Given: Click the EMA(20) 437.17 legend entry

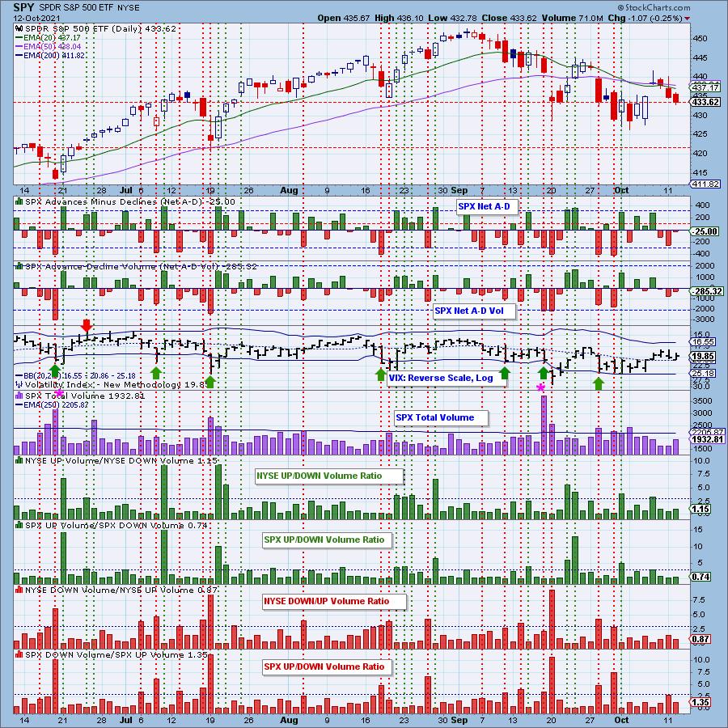Looking at the screenshot, I should tap(48, 37).
